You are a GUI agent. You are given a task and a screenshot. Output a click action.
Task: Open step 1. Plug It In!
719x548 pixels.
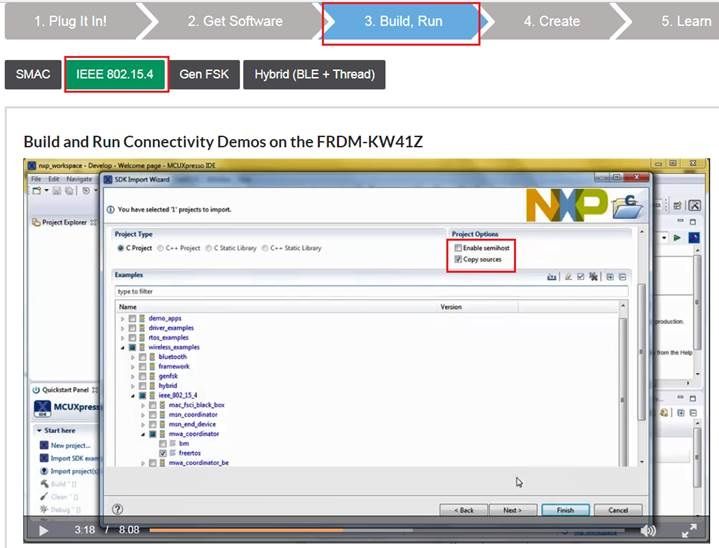click(70, 22)
